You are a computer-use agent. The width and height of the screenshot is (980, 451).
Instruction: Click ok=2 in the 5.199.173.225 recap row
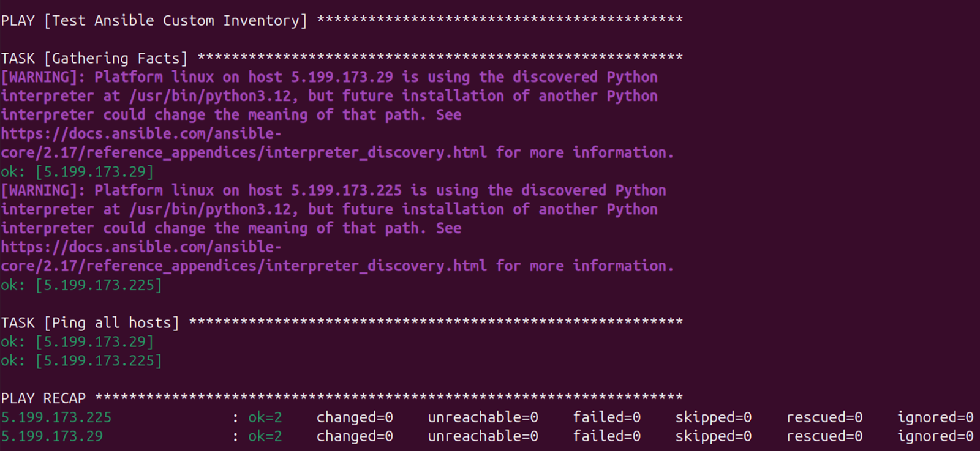(265, 418)
